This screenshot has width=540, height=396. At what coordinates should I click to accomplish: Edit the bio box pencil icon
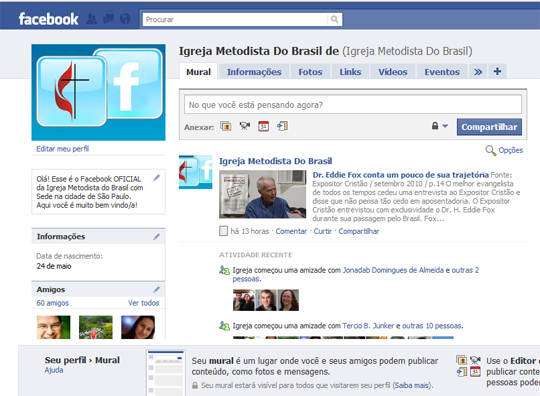click(x=157, y=178)
